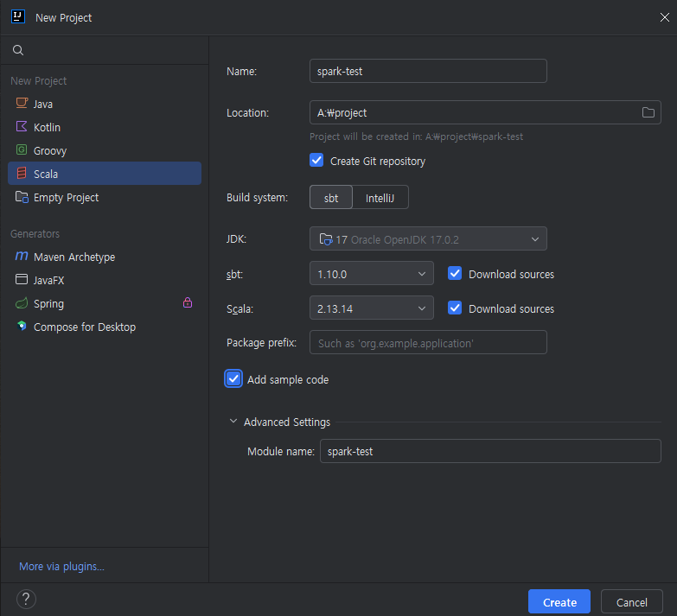Pick the Groovy project icon

[22, 149]
